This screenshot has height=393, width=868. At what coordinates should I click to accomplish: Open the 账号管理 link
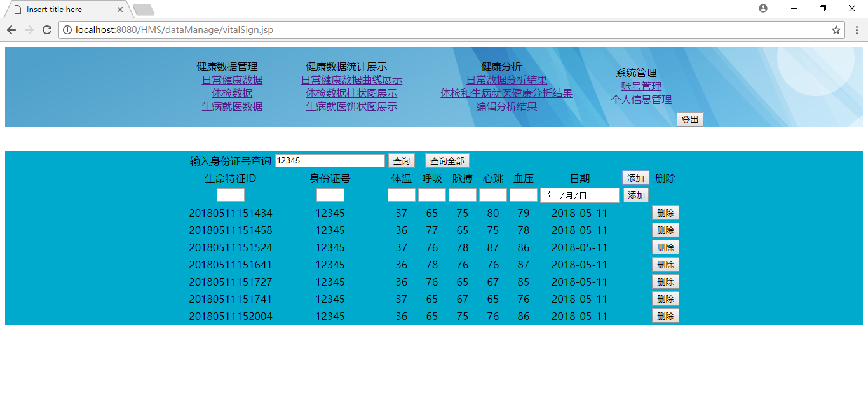click(641, 86)
